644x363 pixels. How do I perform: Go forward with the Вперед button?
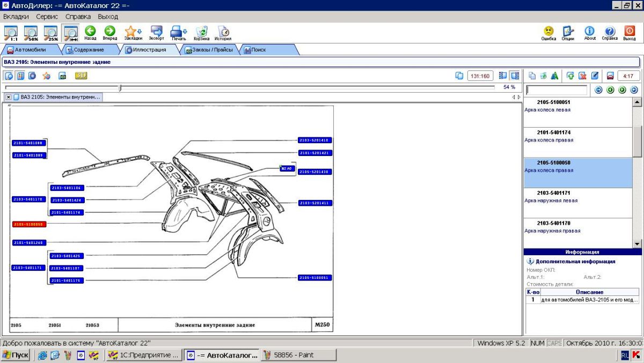coord(110,33)
